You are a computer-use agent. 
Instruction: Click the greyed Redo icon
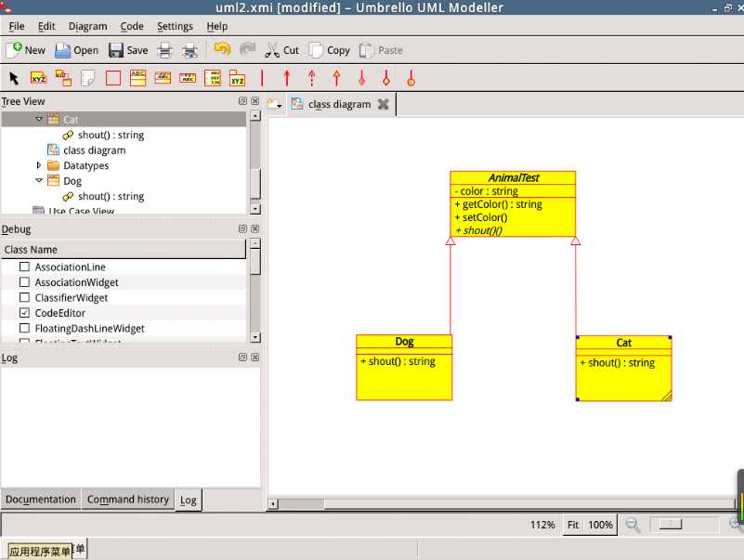point(247,49)
